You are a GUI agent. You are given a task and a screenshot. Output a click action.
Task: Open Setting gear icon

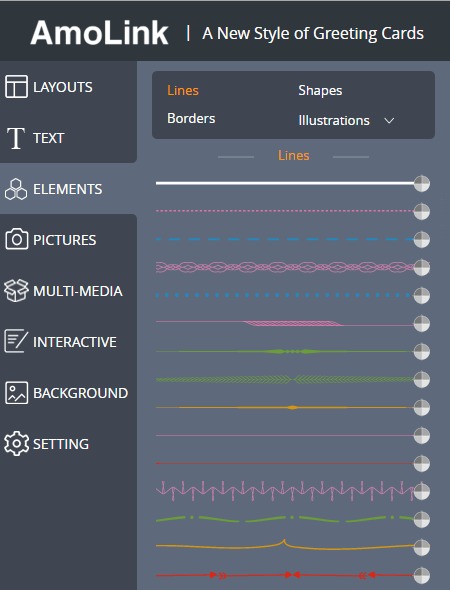pos(16,444)
